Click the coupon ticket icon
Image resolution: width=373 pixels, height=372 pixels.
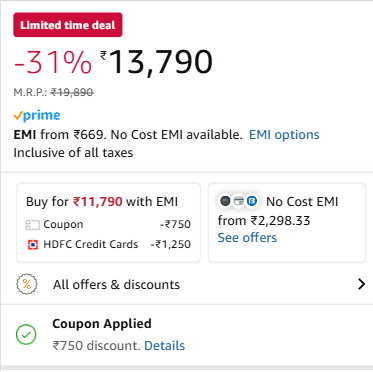coord(33,225)
